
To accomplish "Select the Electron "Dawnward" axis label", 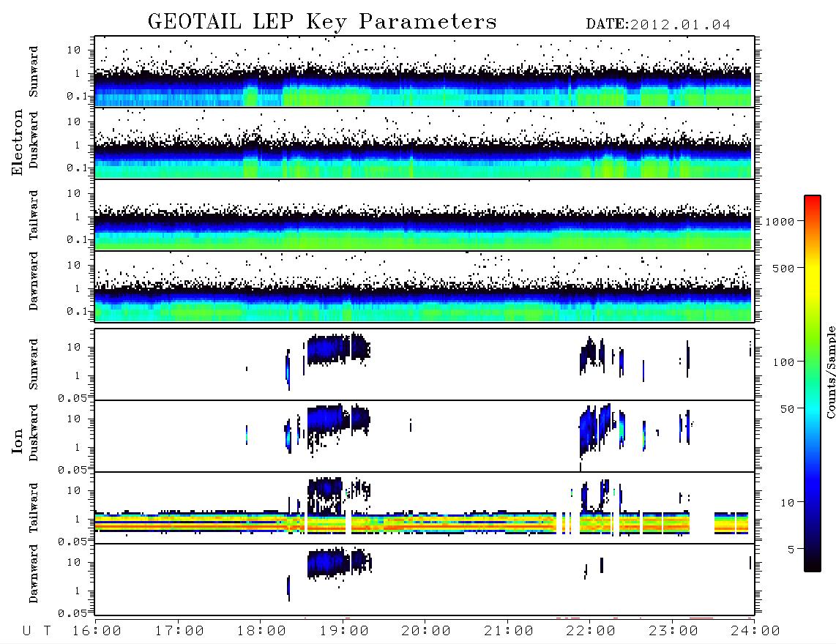I will point(34,281).
